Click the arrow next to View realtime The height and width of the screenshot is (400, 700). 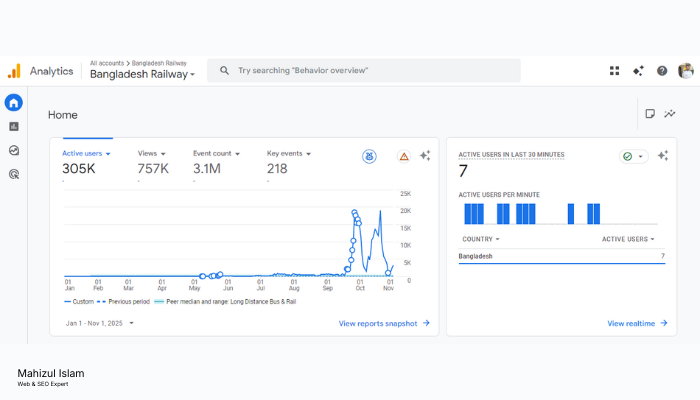click(664, 323)
